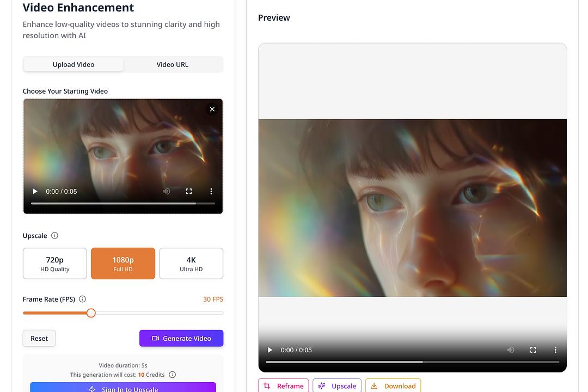Image resolution: width=588 pixels, height=392 pixels.
Task: Open the uploaded video's three-dot menu
Action: pyautogui.click(x=211, y=191)
